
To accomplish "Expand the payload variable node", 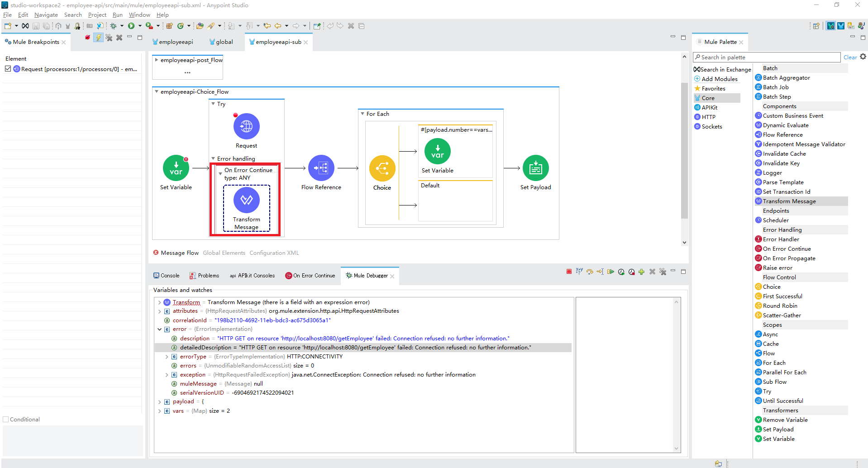I will 159,401.
